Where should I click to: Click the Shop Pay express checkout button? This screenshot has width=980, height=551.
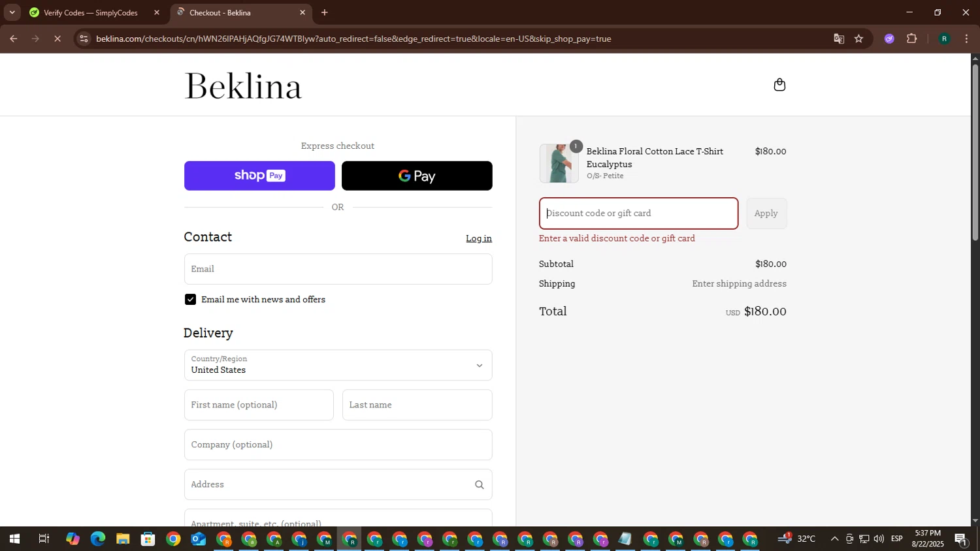(x=259, y=176)
